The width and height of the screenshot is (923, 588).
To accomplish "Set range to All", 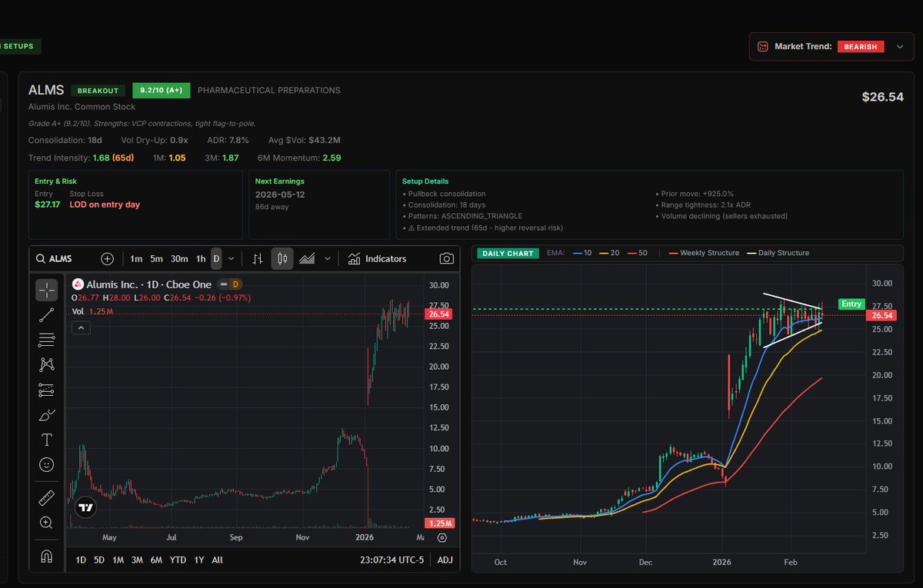I will tap(217, 560).
